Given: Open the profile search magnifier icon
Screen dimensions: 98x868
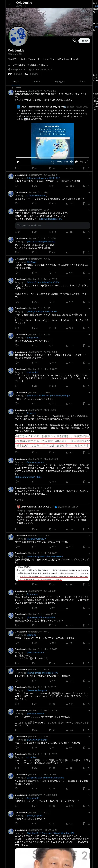Looking at the screenshot, I should point(75,41).
